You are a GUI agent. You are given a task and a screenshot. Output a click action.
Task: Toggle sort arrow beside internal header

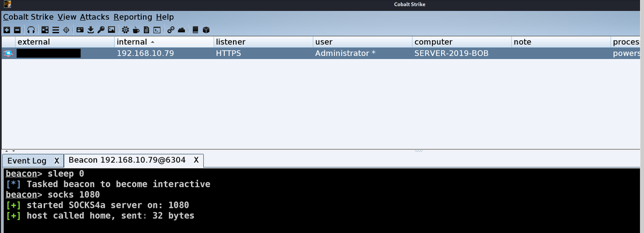pos(152,42)
